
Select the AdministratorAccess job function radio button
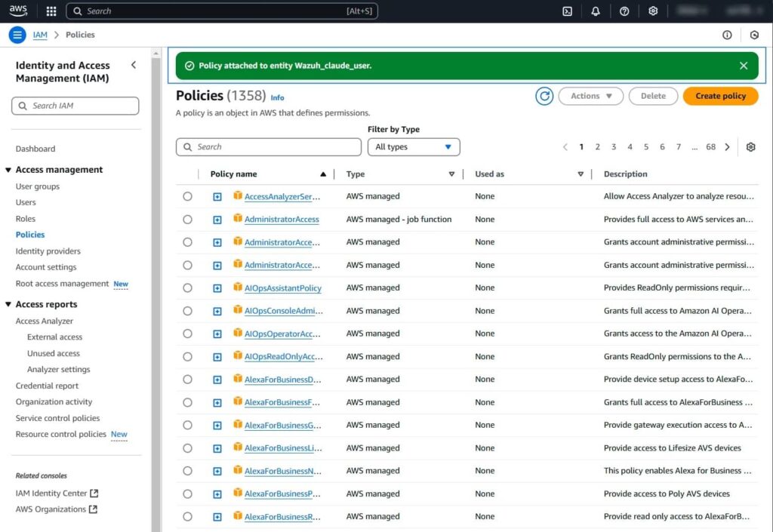coord(187,220)
